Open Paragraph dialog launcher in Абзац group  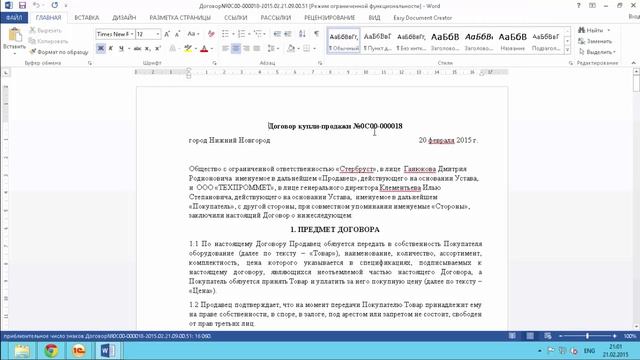[x=320, y=63]
